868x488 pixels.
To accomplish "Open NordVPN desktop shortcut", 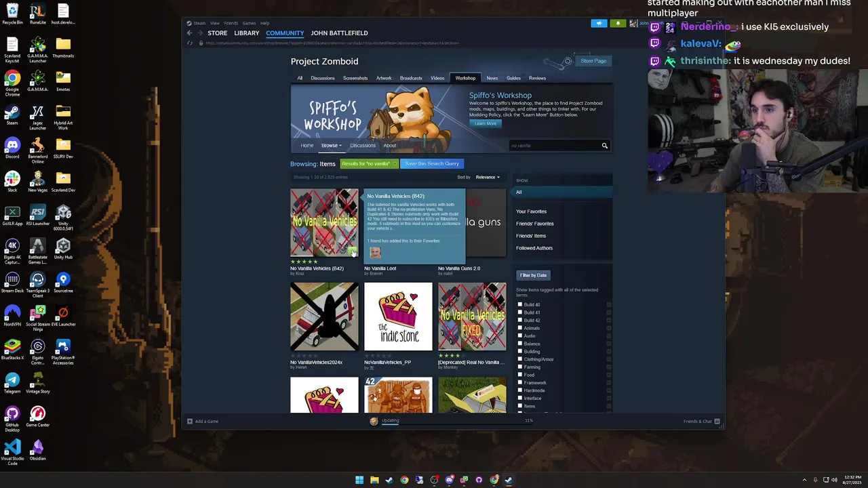I will [x=12, y=316].
